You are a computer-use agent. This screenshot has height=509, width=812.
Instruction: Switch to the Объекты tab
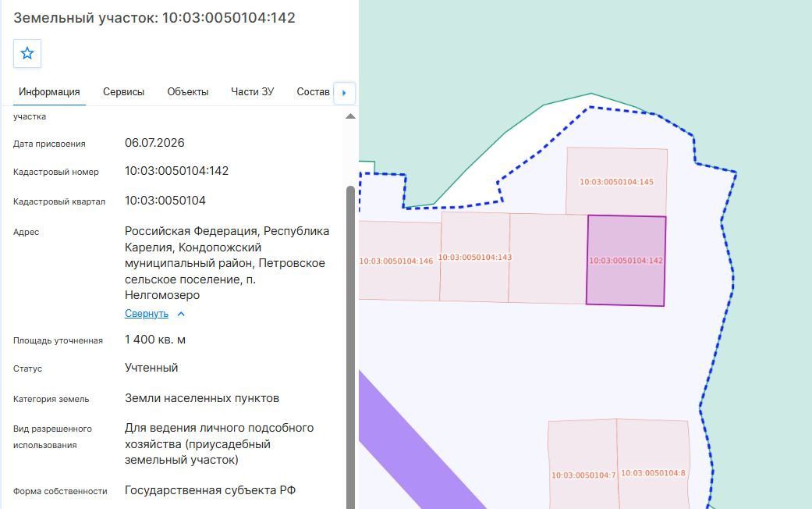(x=187, y=92)
